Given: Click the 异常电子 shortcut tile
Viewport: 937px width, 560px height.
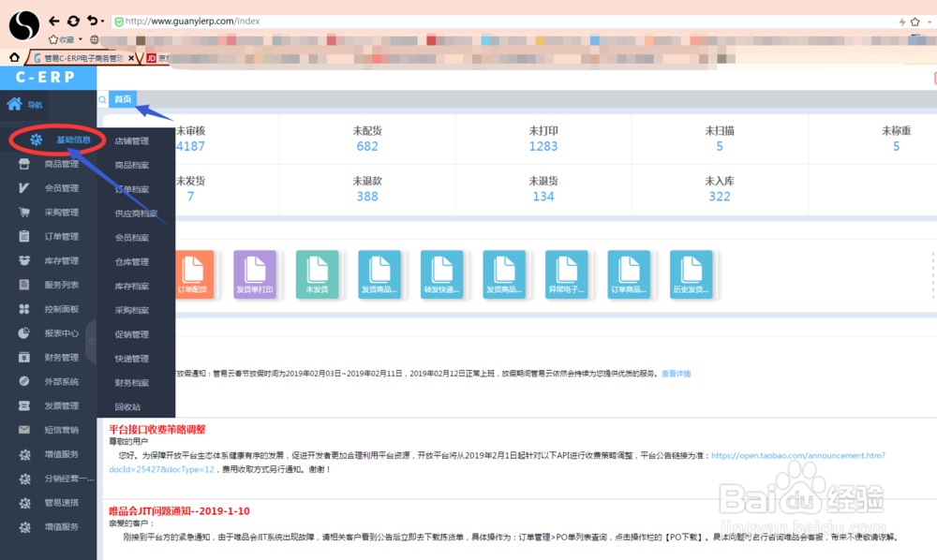Looking at the screenshot, I should point(567,274).
